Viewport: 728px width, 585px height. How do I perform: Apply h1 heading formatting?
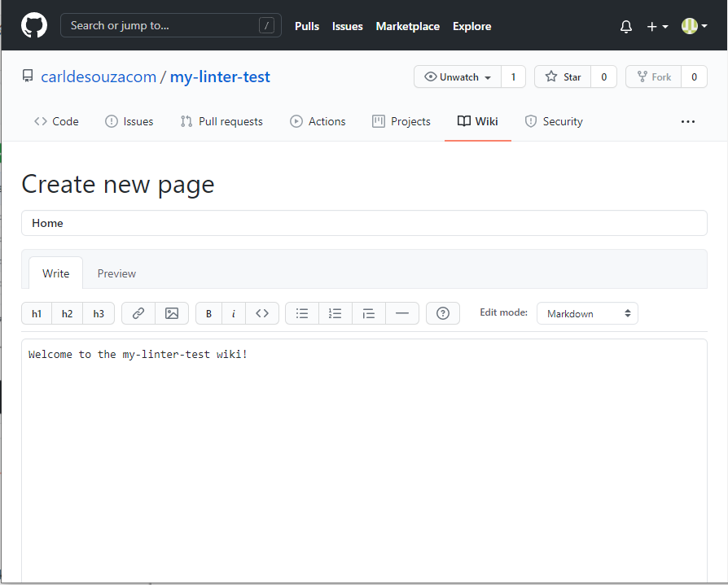[x=36, y=313]
